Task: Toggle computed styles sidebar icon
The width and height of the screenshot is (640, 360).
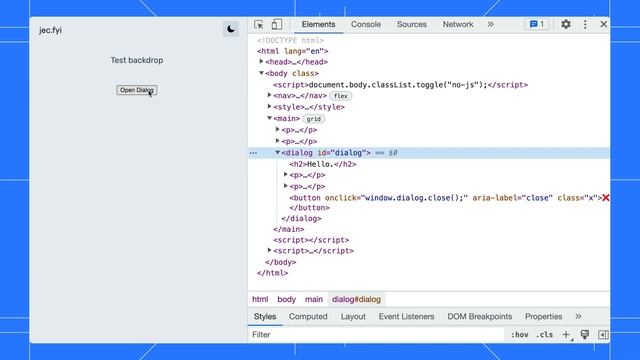Action: click(x=603, y=335)
